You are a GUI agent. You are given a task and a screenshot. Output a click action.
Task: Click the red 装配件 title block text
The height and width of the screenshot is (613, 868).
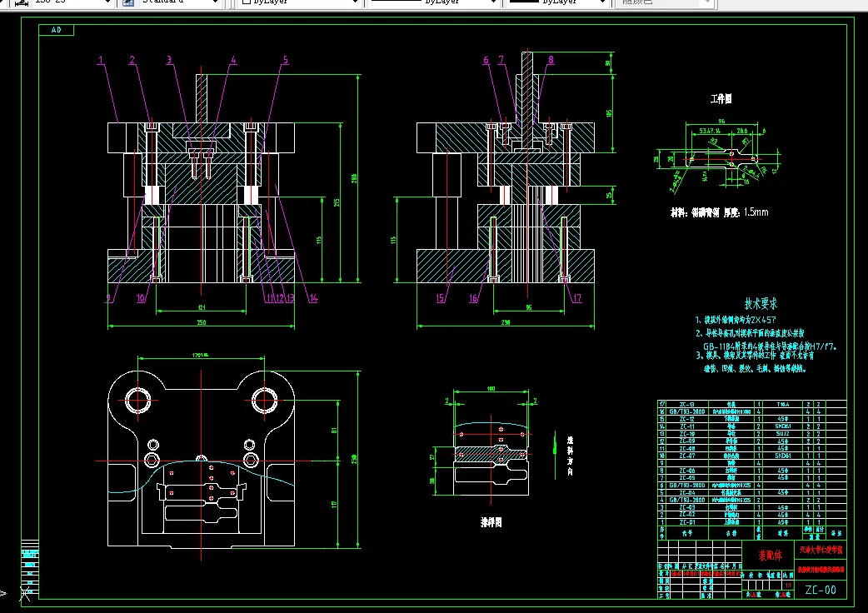pos(770,555)
